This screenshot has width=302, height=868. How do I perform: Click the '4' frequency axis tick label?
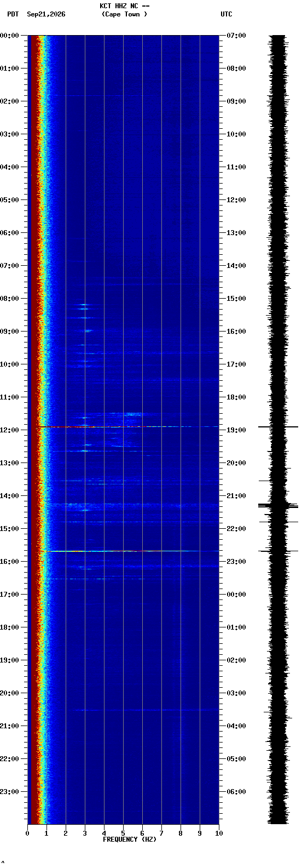(104, 833)
